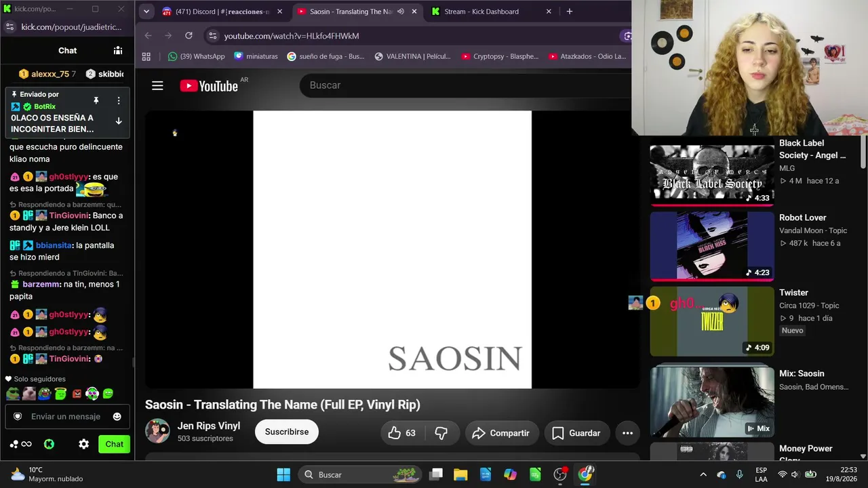Open Jen Rips Vinyl channel avatar
The height and width of the screenshot is (488, 868).
(x=157, y=431)
